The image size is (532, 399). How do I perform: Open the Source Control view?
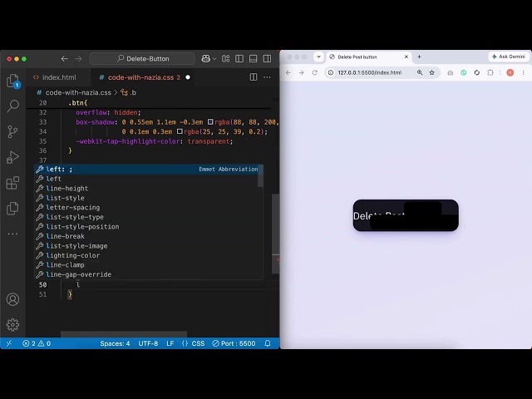(13, 131)
